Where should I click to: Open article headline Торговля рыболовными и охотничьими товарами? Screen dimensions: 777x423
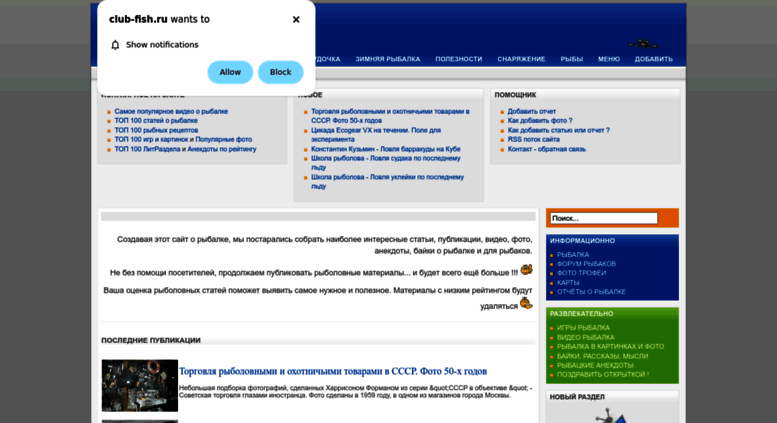point(333,371)
